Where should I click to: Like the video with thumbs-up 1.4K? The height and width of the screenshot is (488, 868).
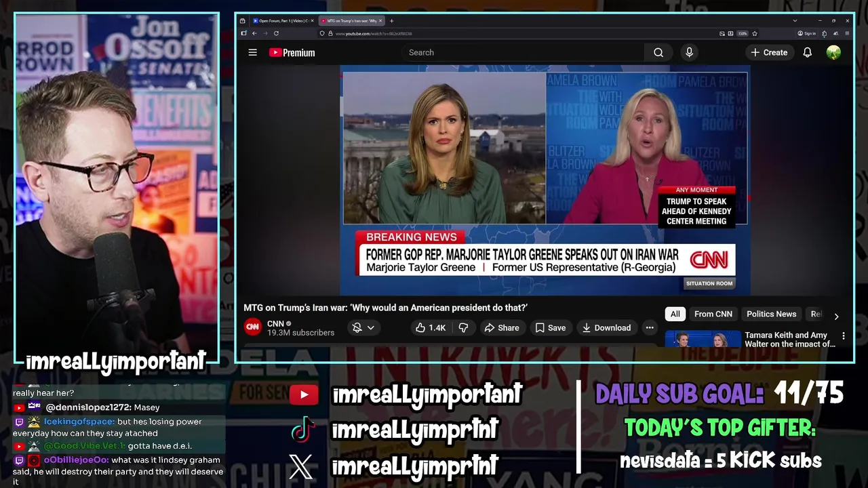pos(431,327)
